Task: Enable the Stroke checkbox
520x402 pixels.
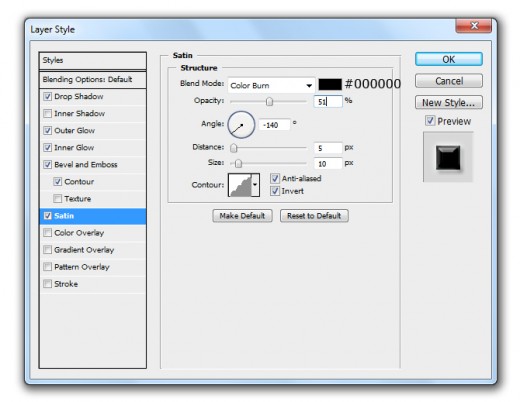Action: point(47,284)
